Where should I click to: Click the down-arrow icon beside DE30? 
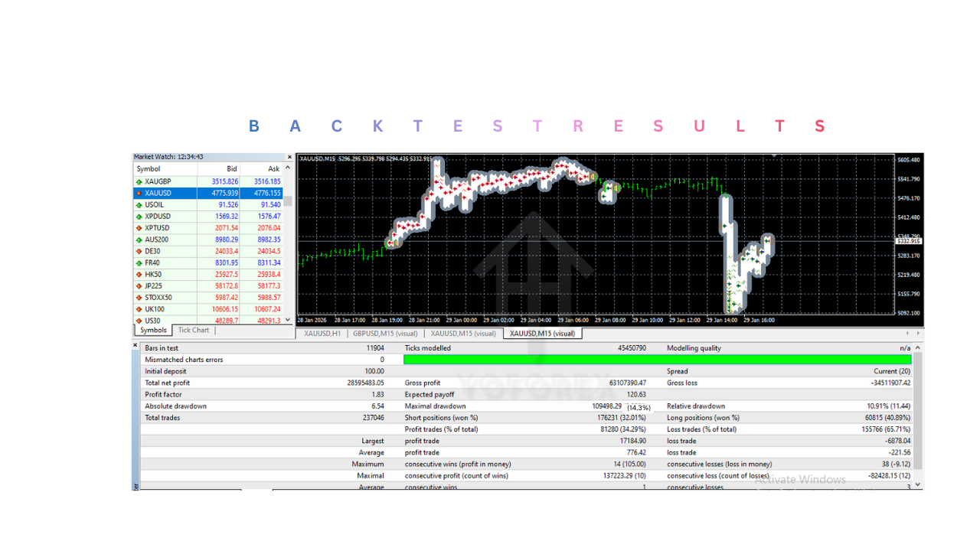139,251
